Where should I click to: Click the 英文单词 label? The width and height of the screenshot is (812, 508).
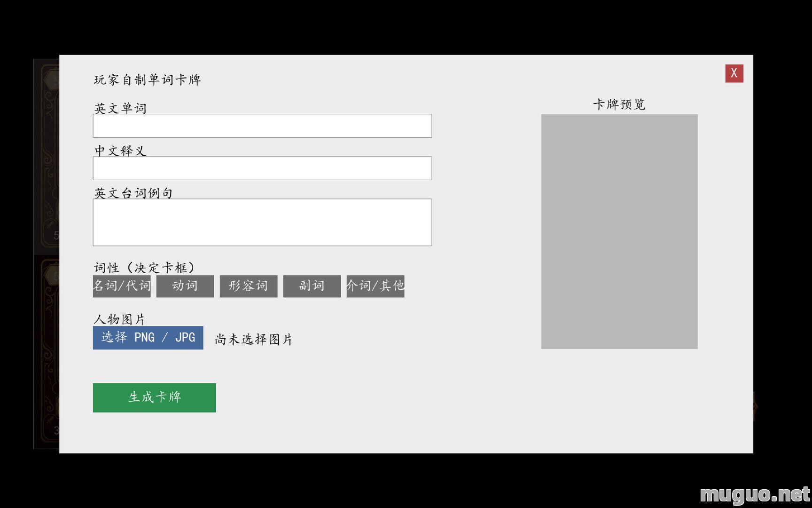(120, 108)
